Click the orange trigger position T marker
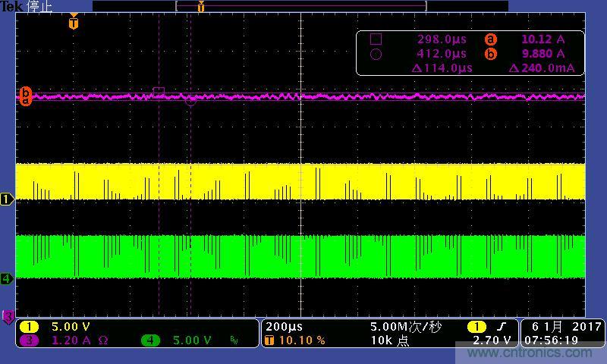The height and width of the screenshot is (364, 607). [x=73, y=23]
